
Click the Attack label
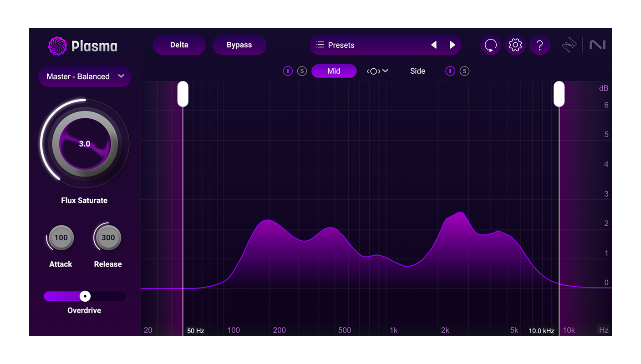61,264
